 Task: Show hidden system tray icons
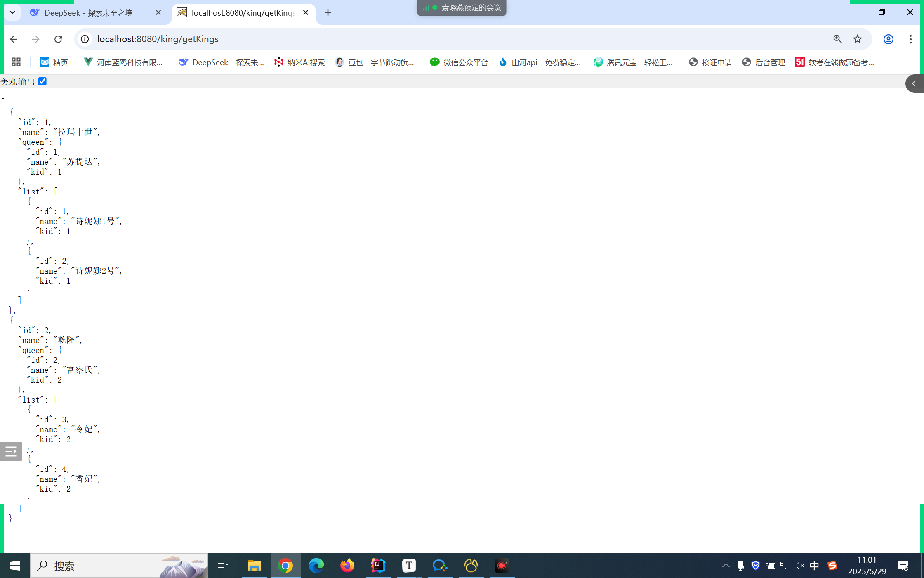(x=726, y=565)
